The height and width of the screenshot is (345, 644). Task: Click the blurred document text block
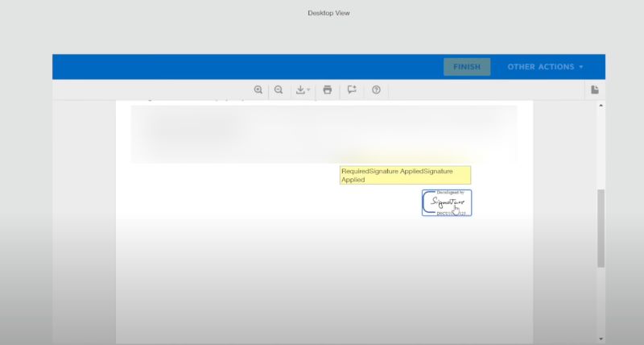click(324, 134)
